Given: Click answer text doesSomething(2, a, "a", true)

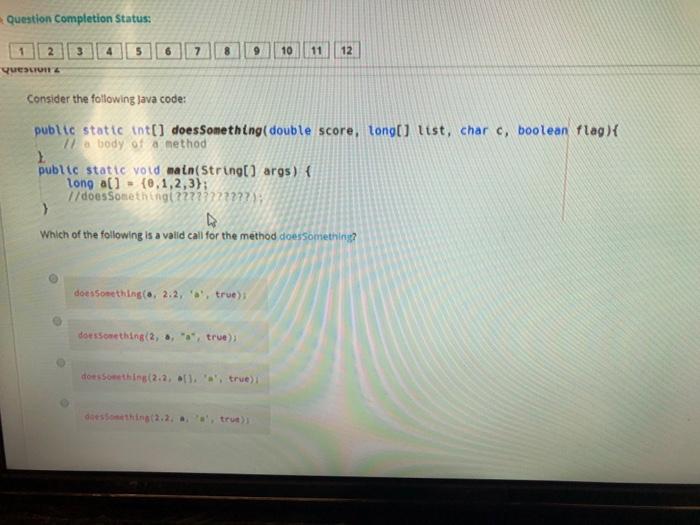Looking at the screenshot, I should pyautogui.click(x=158, y=337).
